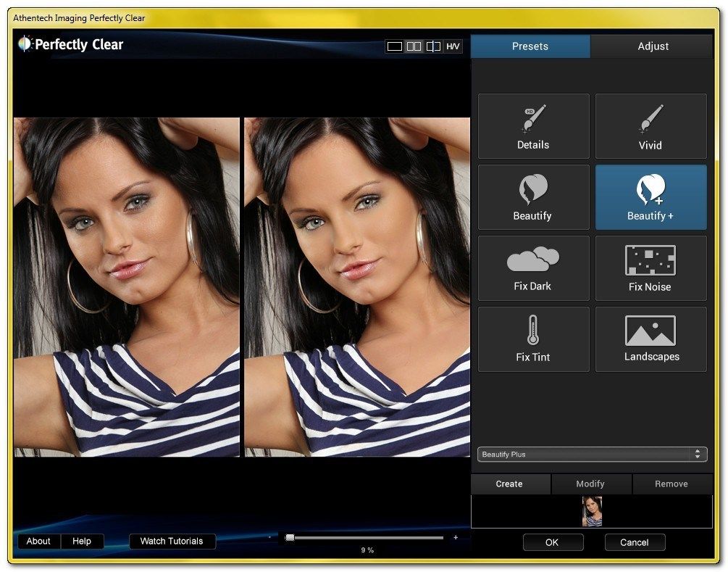Click the zoom slider handle
Image resolution: width=728 pixels, height=572 pixels.
click(290, 538)
